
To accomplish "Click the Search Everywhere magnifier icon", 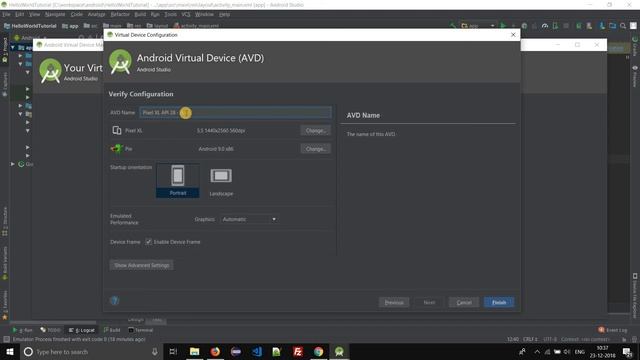I will point(623,26).
